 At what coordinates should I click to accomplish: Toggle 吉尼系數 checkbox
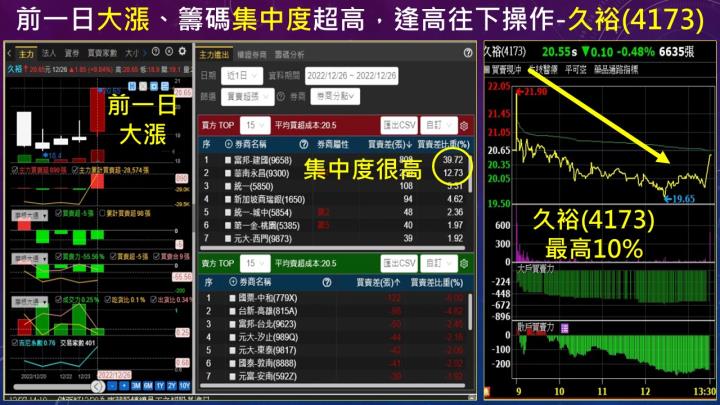(15, 343)
